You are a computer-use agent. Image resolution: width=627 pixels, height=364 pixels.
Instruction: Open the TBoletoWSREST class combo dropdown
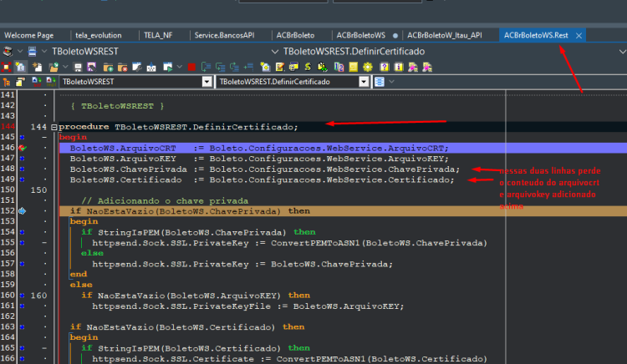(206, 82)
